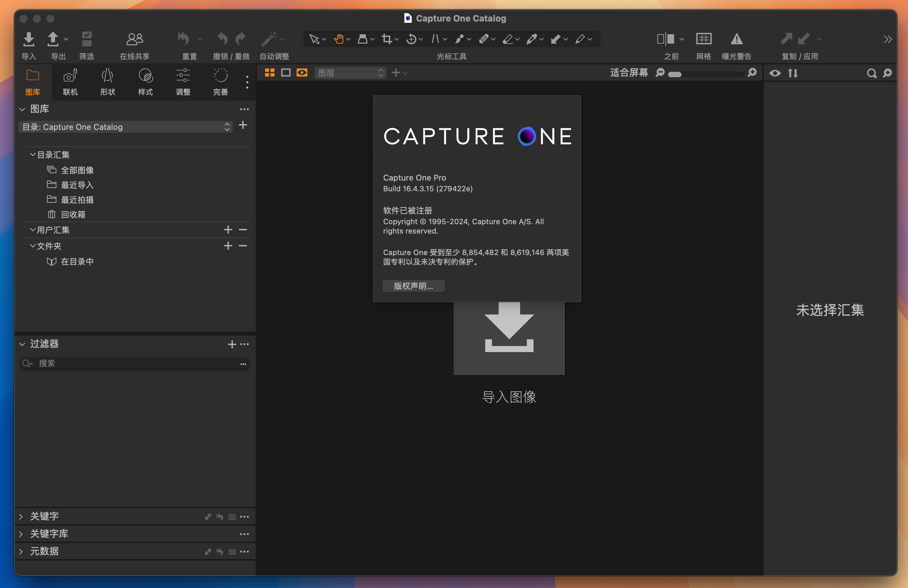Switch to the Library (图库) tab
The width and height of the screenshot is (908, 588).
pyautogui.click(x=33, y=82)
